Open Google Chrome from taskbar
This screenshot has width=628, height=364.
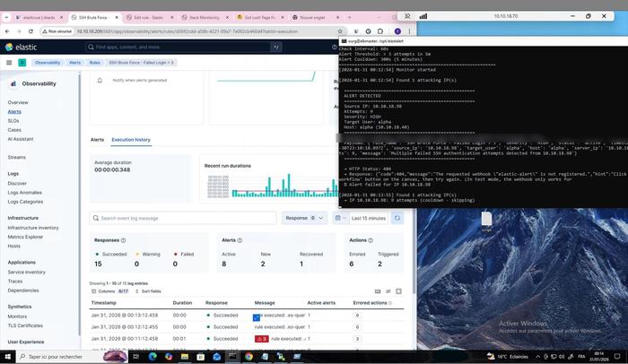[x=249, y=357]
